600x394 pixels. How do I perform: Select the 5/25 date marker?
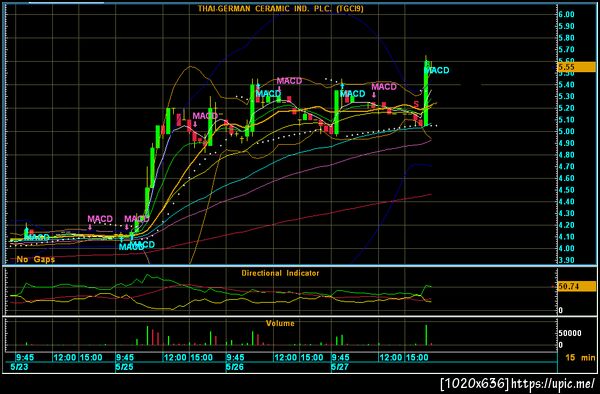[x=124, y=367]
